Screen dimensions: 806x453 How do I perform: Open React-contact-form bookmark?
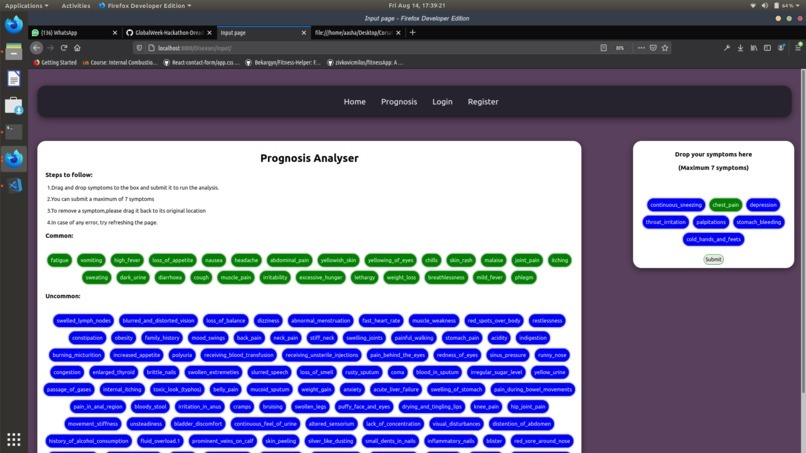201,63
